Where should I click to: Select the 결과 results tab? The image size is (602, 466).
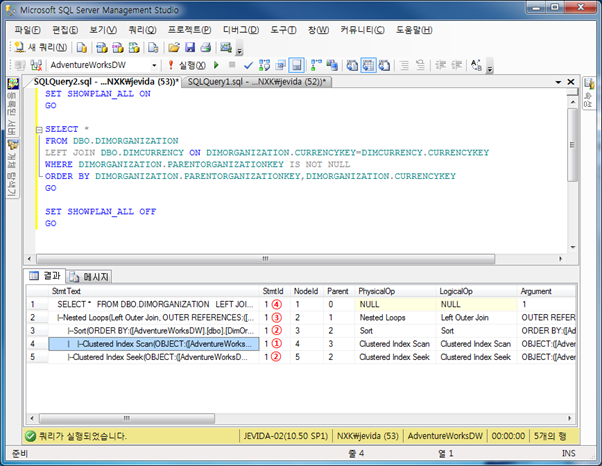[x=45, y=276]
